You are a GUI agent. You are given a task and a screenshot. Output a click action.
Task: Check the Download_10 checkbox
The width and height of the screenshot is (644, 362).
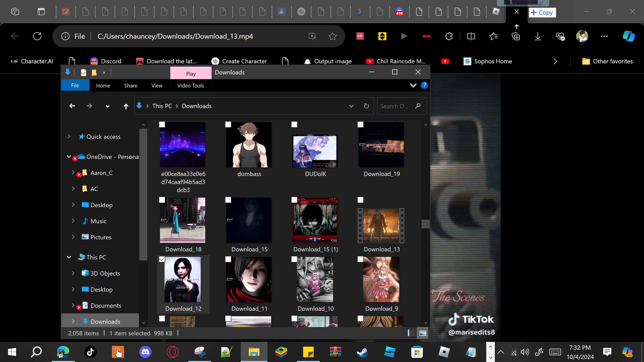(x=294, y=259)
